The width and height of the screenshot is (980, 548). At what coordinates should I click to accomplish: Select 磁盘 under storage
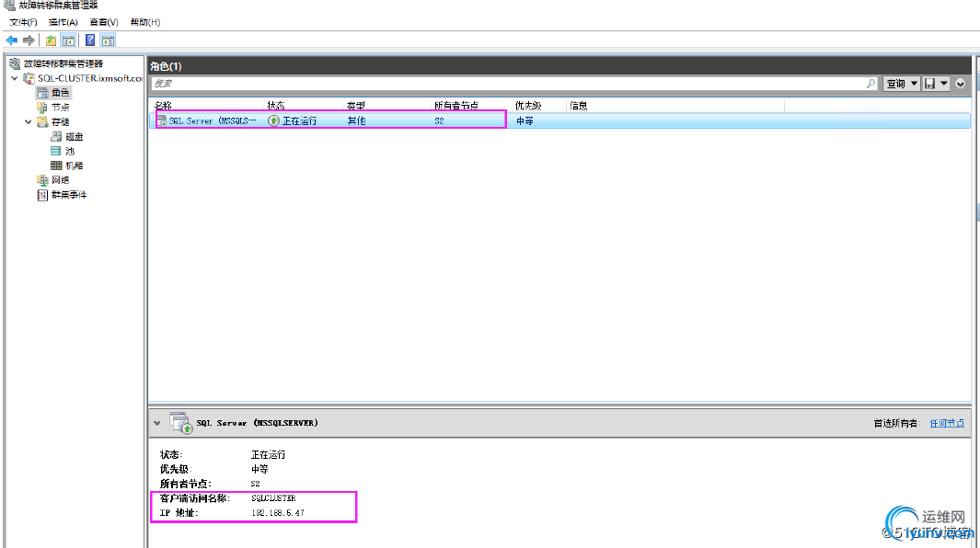click(x=75, y=136)
